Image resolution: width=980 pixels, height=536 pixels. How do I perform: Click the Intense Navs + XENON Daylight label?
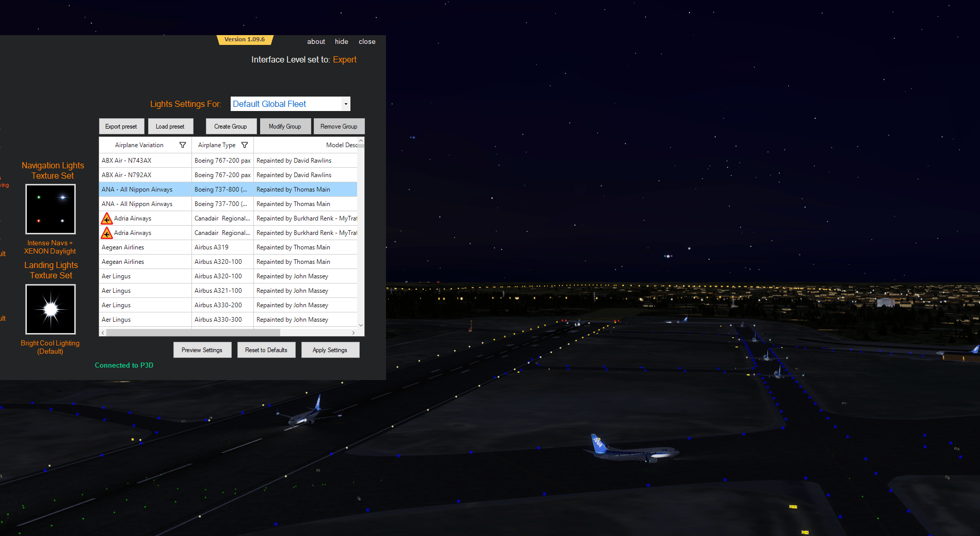[x=50, y=247]
